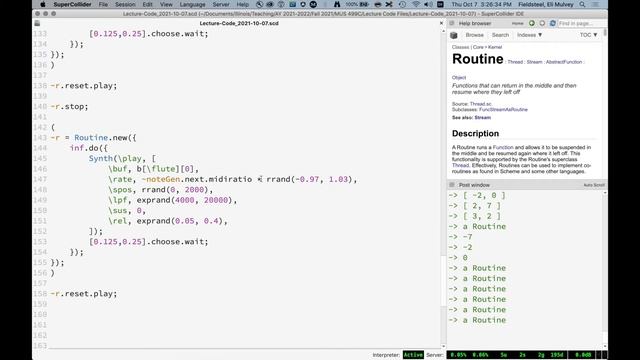Click the Time Machine clock icon in the menu bar
Viewport: 640px width, 360px height.
402,4
